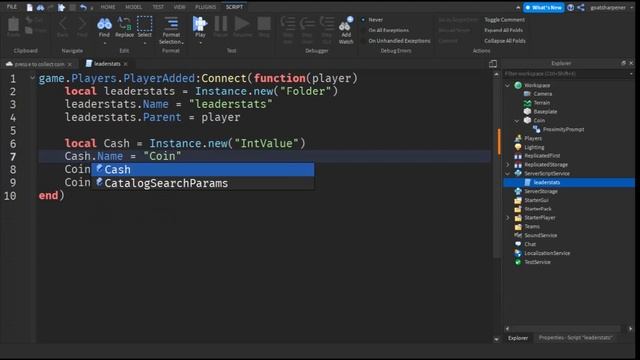Open the FILE menu
Screen dimensions: 640x360
coord(12,7)
